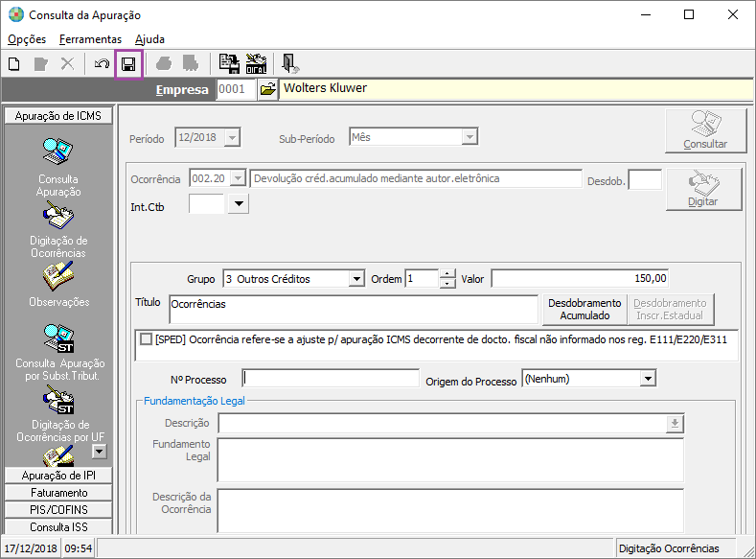Click the Título text box with Ocorrências
This screenshot has width=756, height=559.
point(354,309)
